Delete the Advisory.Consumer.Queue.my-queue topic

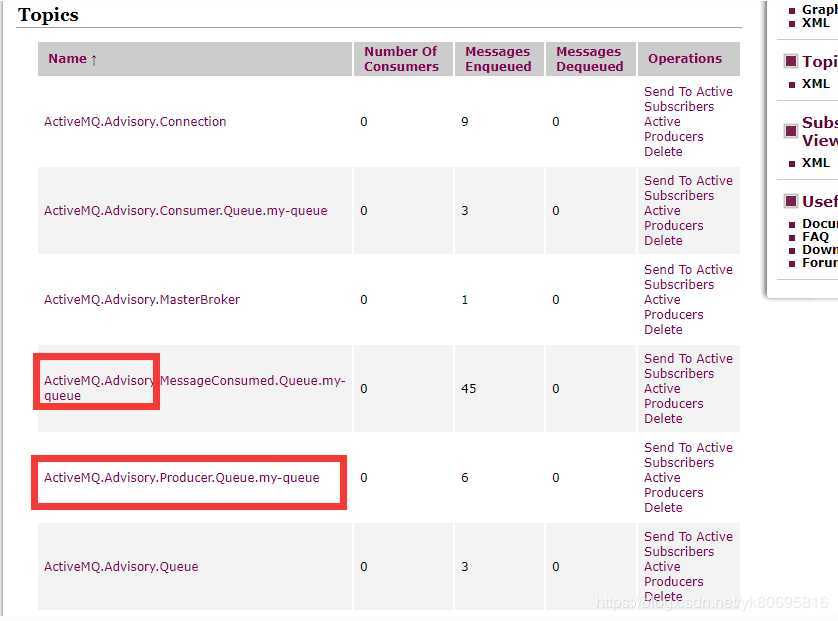tap(663, 240)
